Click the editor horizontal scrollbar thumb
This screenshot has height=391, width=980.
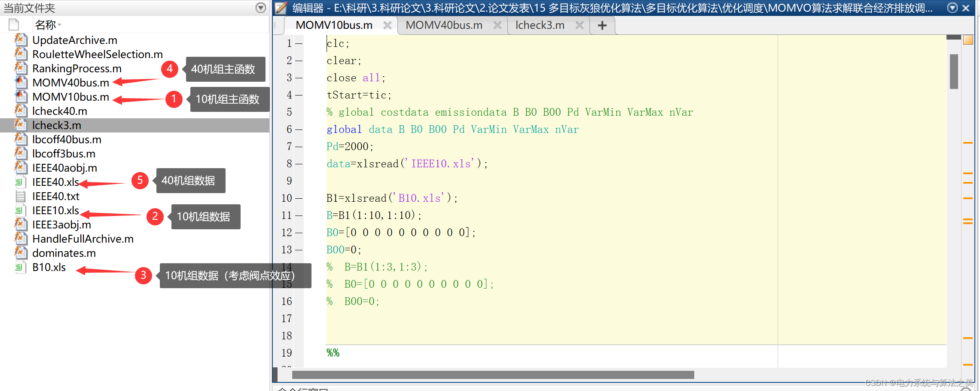pos(493,375)
